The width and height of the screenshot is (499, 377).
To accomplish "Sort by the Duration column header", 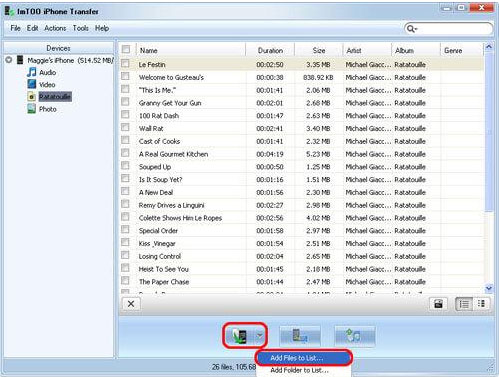I will coord(270,50).
